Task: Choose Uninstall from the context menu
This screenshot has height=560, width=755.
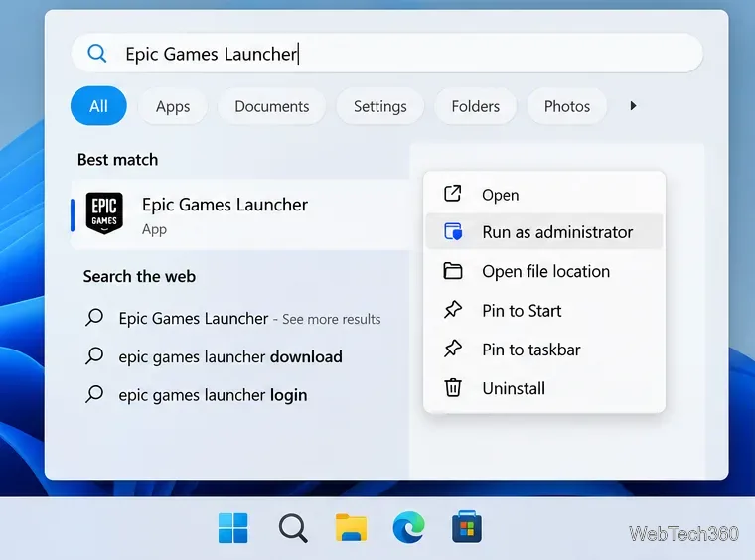Action: tap(544, 388)
